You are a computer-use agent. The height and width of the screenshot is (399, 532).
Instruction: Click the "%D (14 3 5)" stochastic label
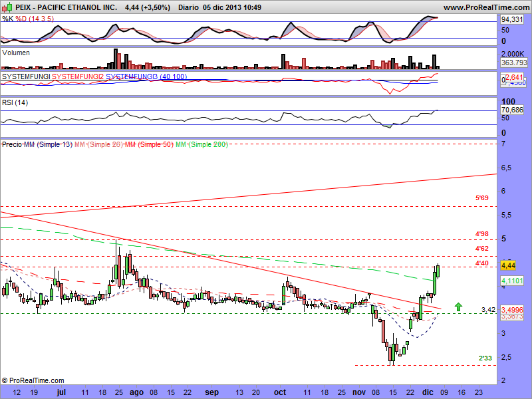(x=35, y=19)
